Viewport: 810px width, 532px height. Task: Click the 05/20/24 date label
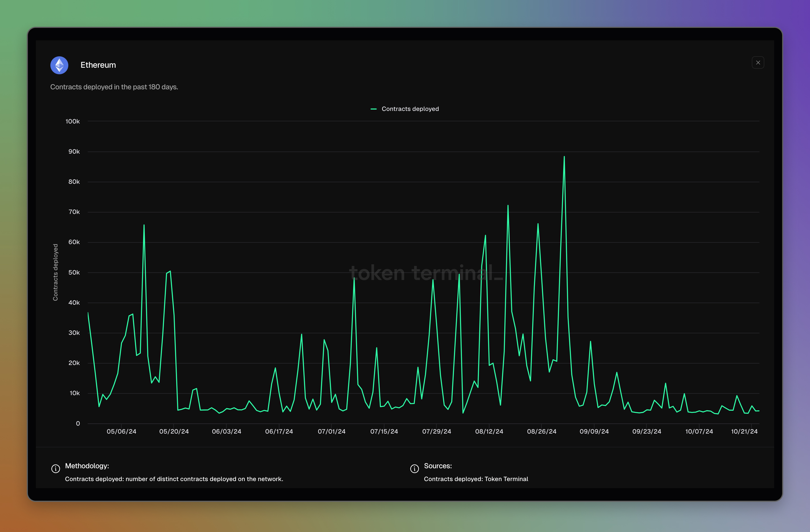(174, 431)
